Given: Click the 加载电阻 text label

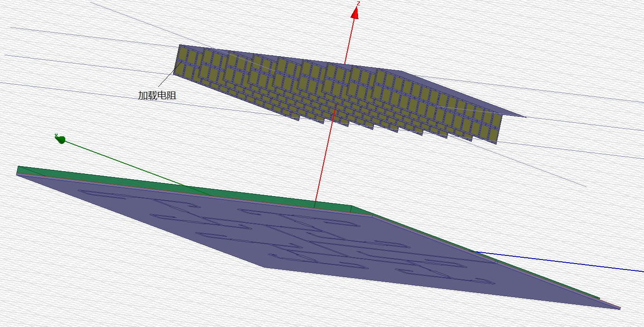Looking at the screenshot, I should pos(157,96).
